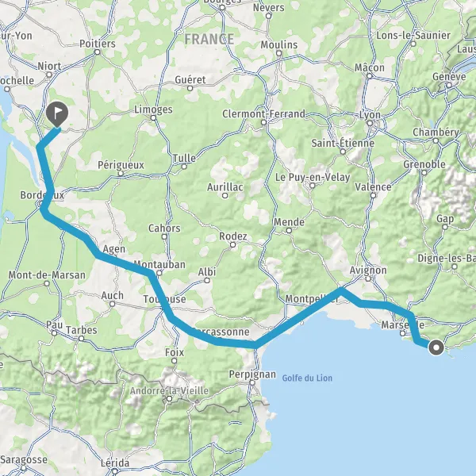Select the Pau city dot
Viewport: 476px width, 476px height.
coord(54,333)
